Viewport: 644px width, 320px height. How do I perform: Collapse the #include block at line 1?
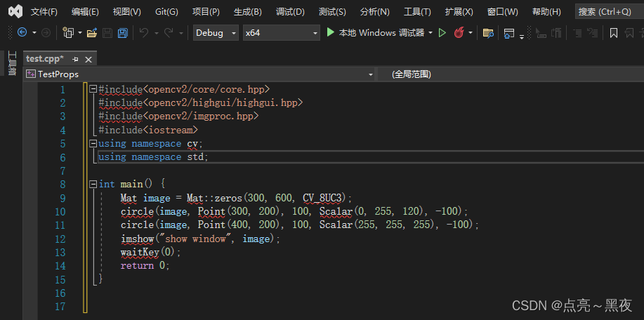pos(93,88)
